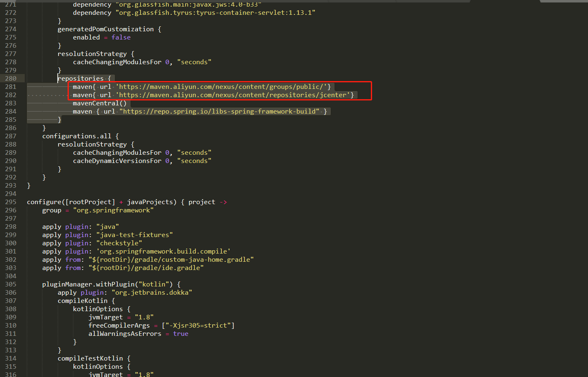
Task: Click pluginManager.withPlugin on line 305
Action: pos(88,284)
